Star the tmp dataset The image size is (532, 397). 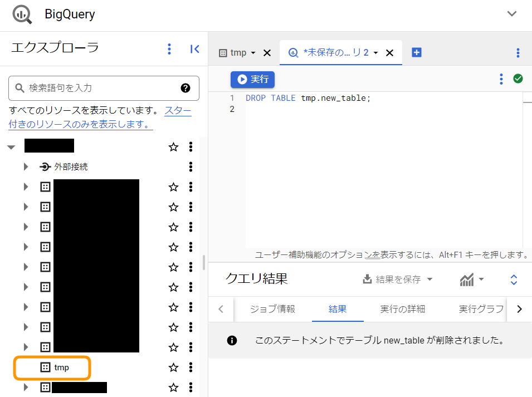[x=173, y=367]
